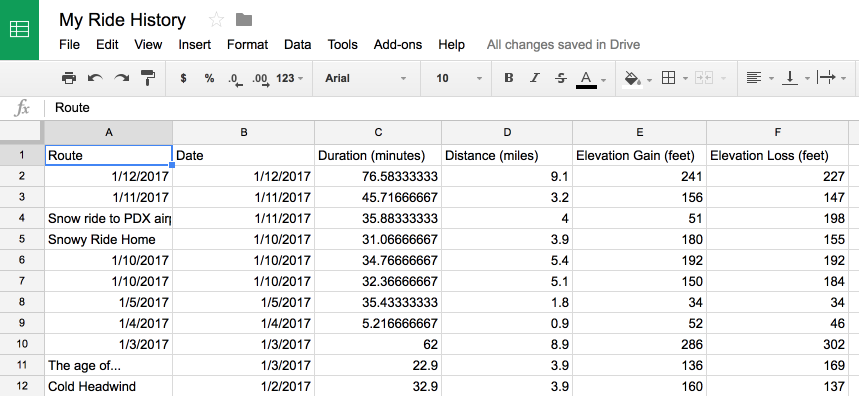Undo the last action
The height and width of the screenshot is (396, 859).
(95, 78)
